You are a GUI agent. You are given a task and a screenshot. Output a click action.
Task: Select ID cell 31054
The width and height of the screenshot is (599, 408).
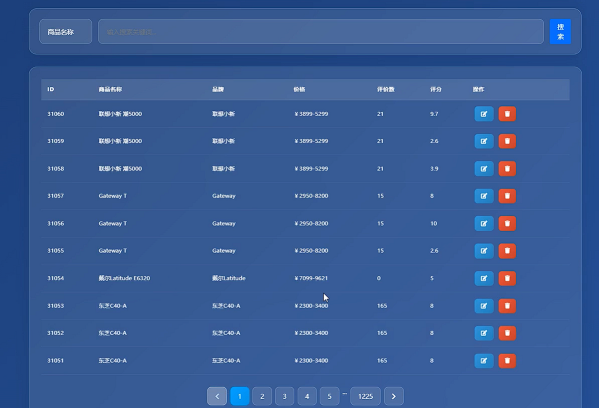[x=56, y=278]
